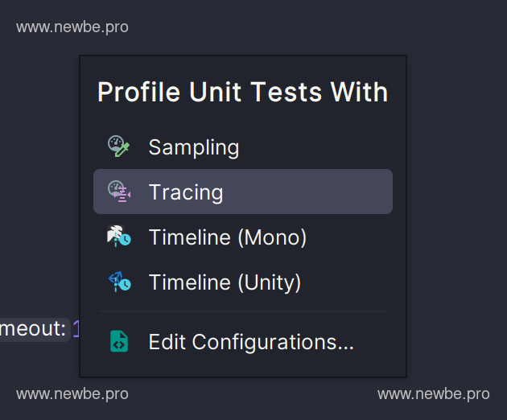The height and width of the screenshot is (420, 507).
Task: Click the Timeline (Mono) icon
Action: pos(119,236)
